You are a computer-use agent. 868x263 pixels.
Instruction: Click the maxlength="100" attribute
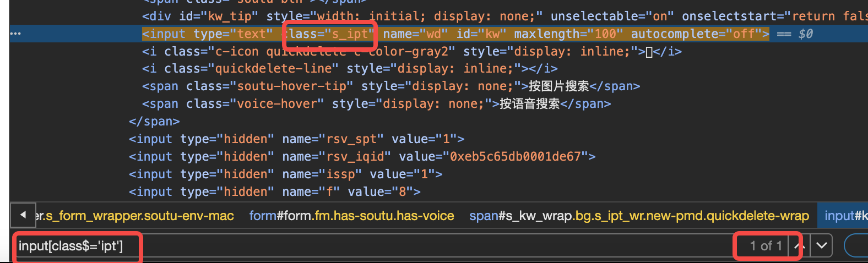tap(568, 34)
